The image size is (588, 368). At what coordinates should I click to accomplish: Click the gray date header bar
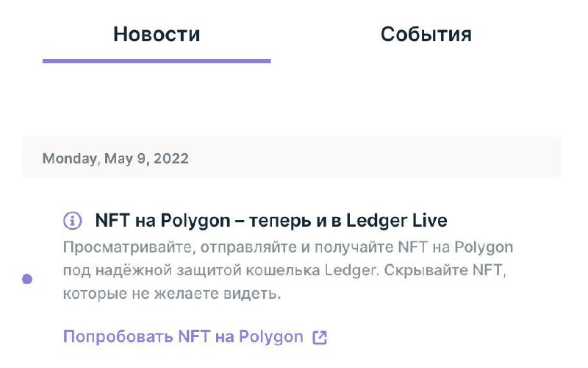pos(367,158)
